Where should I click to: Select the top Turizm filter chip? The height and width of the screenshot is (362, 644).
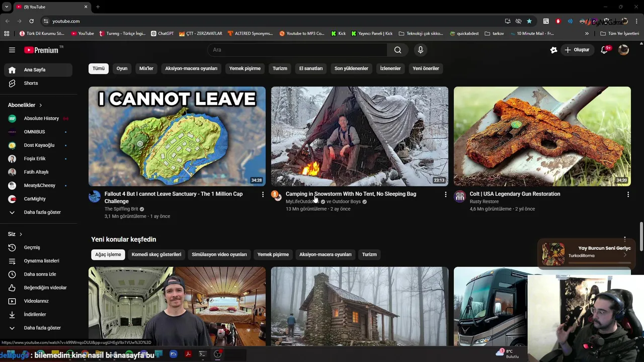pos(280,68)
